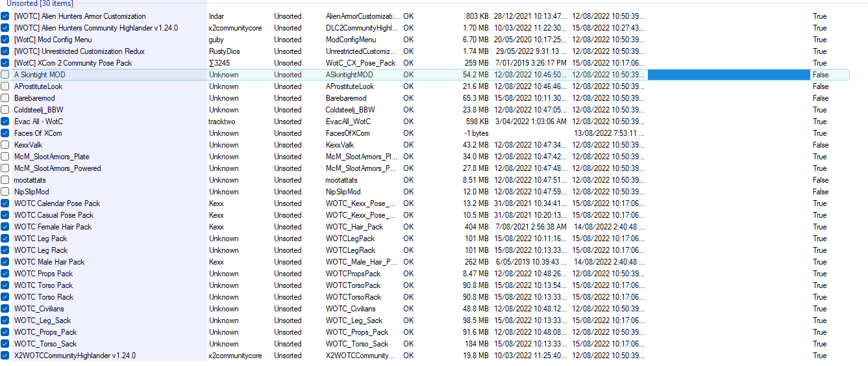This screenshot has height=366, width=868.
Task: Select the Faces Of XCom mod name
Action: (x=38, y=133)
